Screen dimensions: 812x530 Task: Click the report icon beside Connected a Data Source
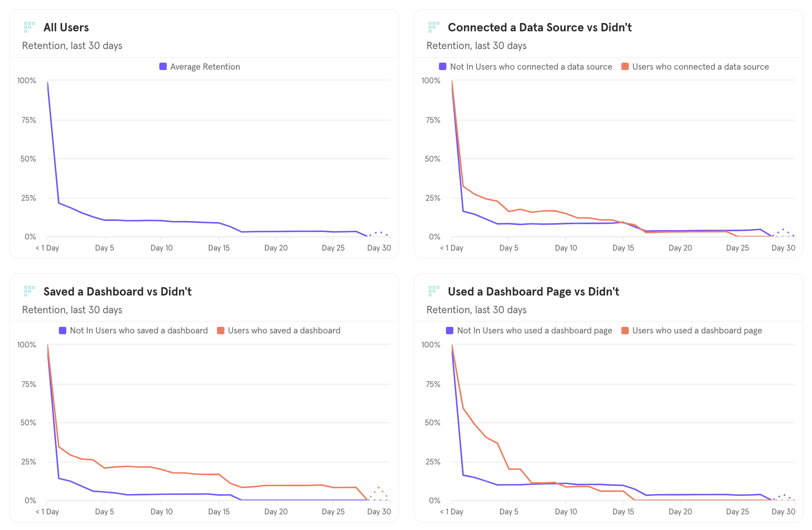434,27
